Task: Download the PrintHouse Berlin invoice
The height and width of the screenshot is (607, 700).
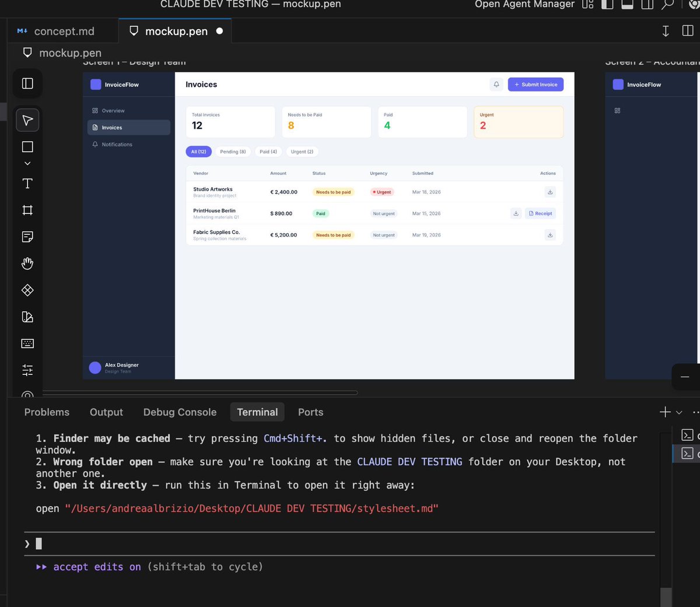Action: [x=516, y=213]
